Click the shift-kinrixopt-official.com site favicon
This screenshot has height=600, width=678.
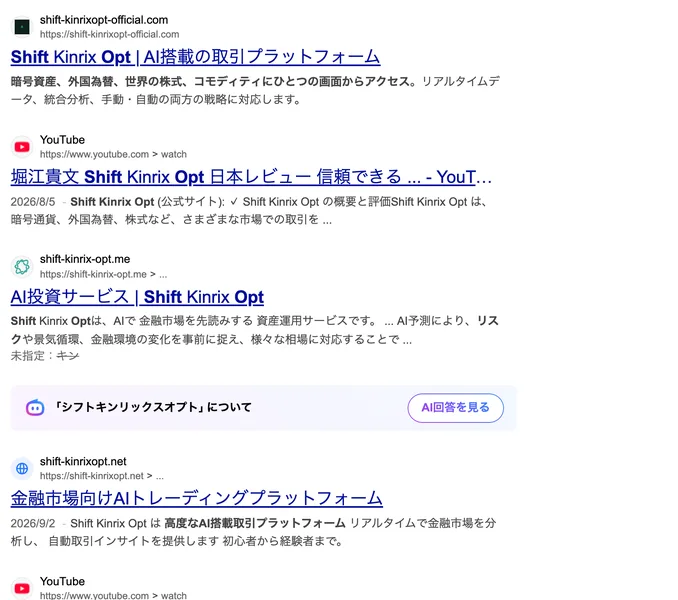(x=22, y=27)
